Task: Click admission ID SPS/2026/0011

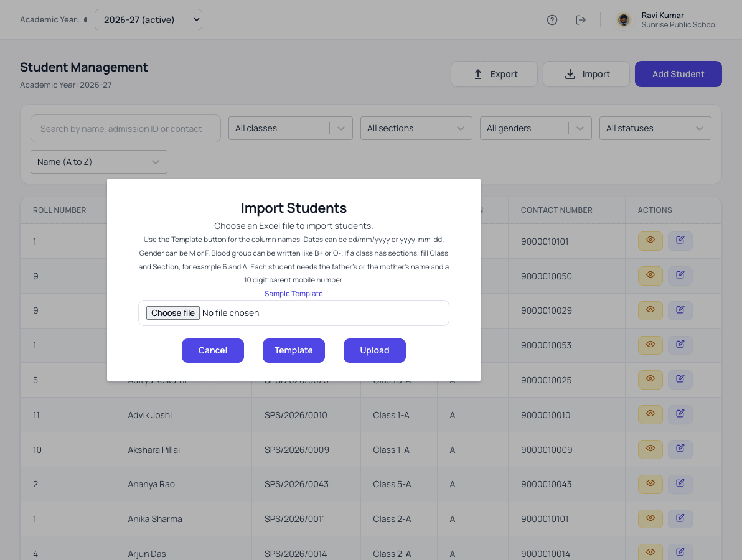Action: [295, 519]
